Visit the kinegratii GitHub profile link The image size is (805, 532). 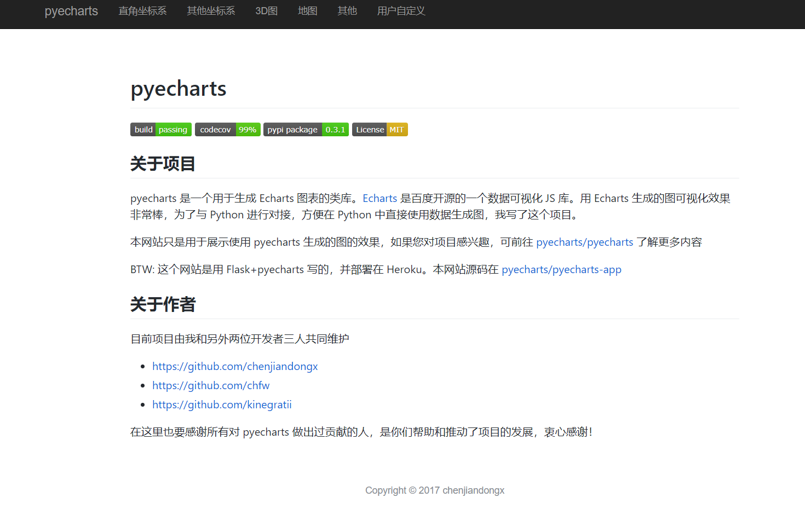pyautogui.click(x=222, y=404)
